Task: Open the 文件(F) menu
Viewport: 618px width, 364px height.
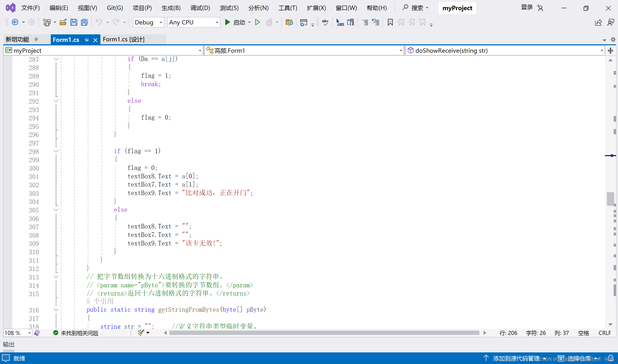Action: pos(30,8)
